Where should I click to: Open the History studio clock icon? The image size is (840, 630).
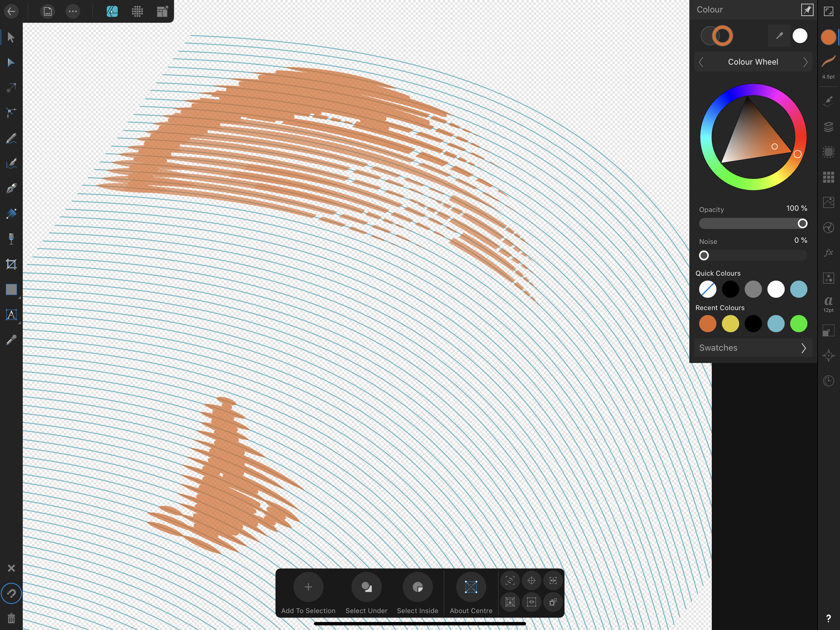(x=828, y=381)
